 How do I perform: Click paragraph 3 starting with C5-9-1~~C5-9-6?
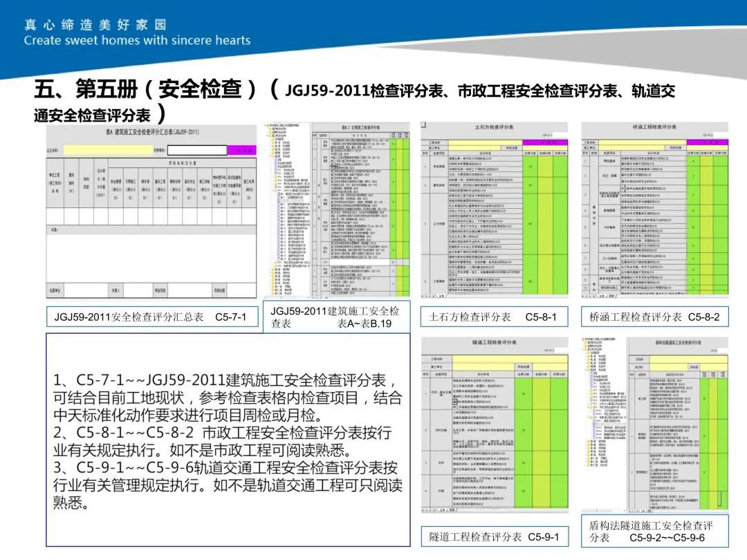click(228, 485)
